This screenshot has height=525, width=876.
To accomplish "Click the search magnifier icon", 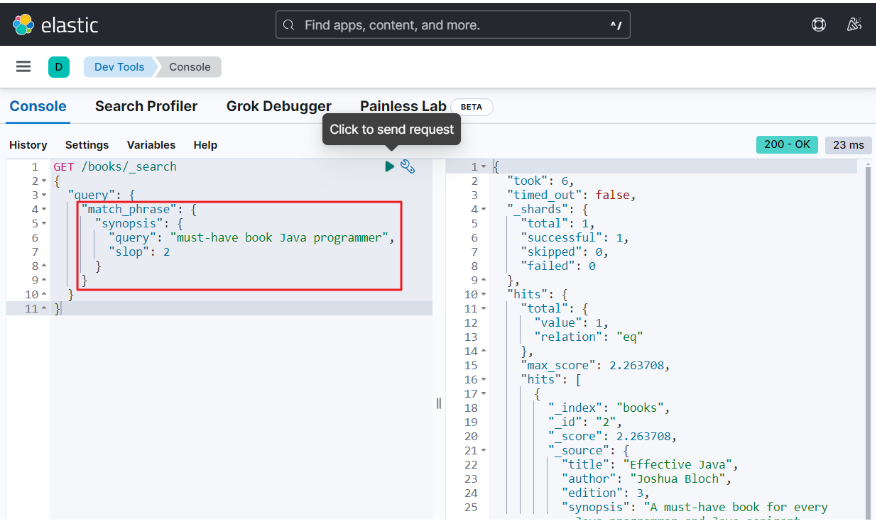I will (288, 25).
